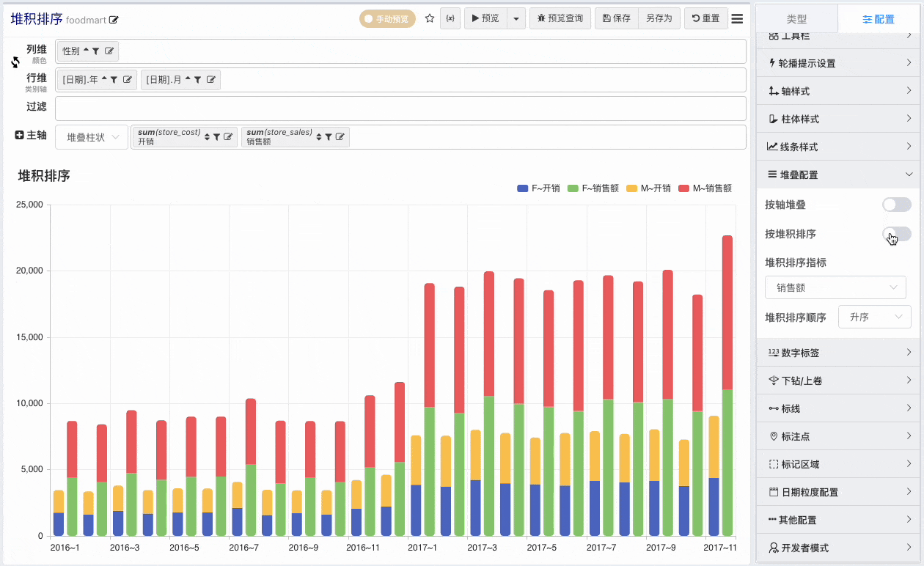The width and height of the screenshot is (924, 566).
Task: Filter the sum(store_sales) measure
Action: (x=329, y=137)
